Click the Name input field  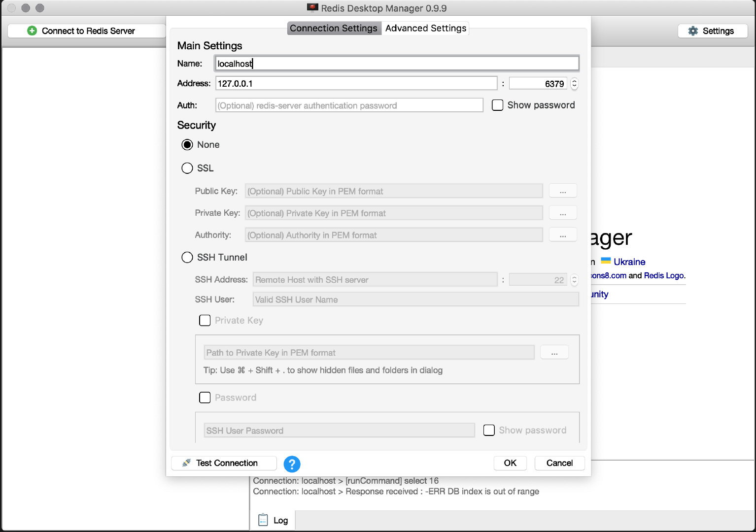pyautogui.click(x=397, y=64)
